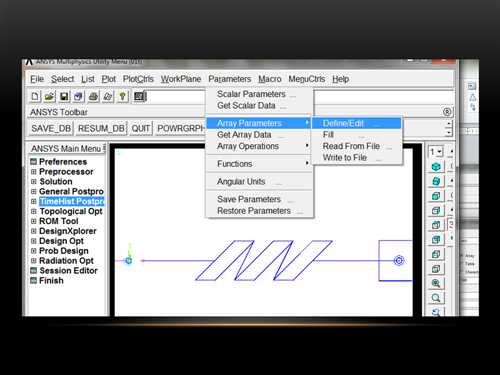Select the Right View cube icon
Screen dimensions: 500x375
point(436,210)
